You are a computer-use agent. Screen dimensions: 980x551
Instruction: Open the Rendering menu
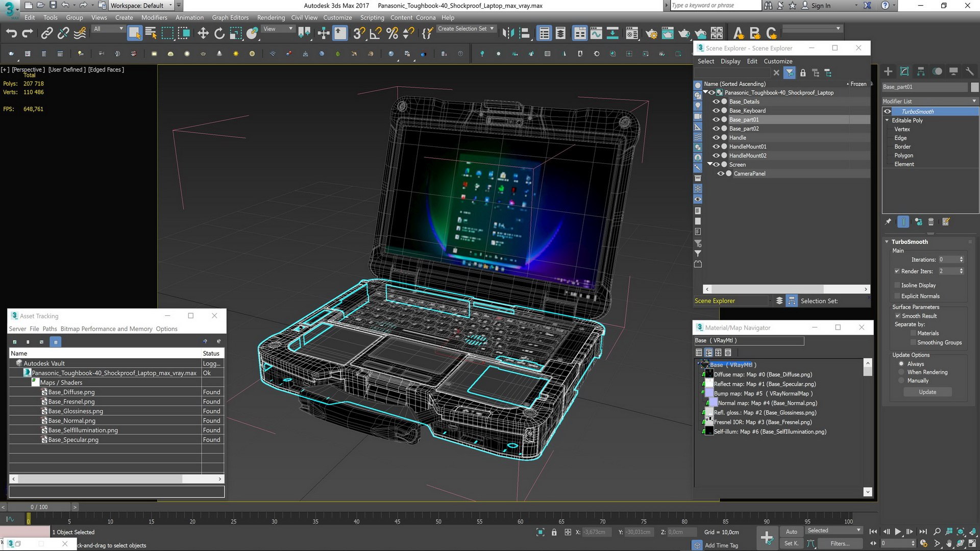coord(271,17)
